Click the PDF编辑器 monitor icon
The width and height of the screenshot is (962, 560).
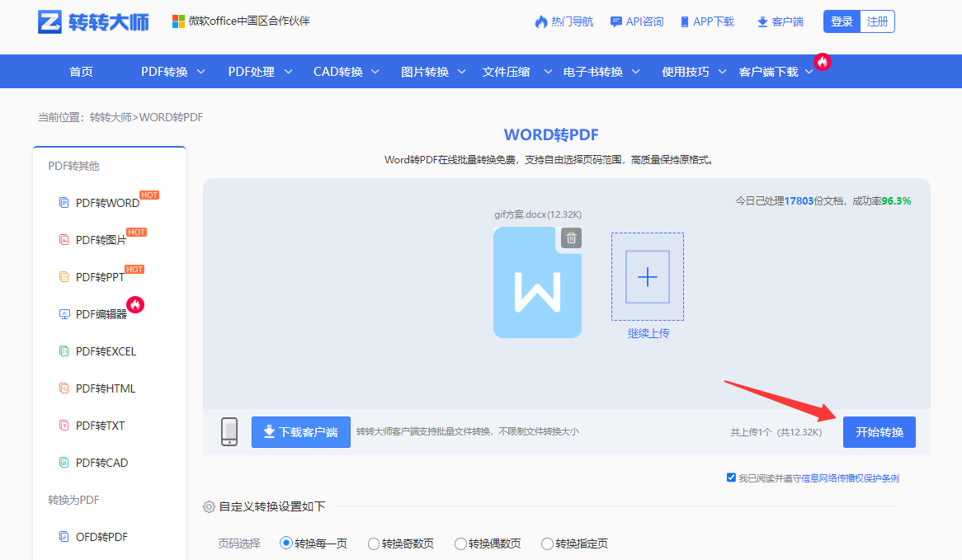(64, 314)
